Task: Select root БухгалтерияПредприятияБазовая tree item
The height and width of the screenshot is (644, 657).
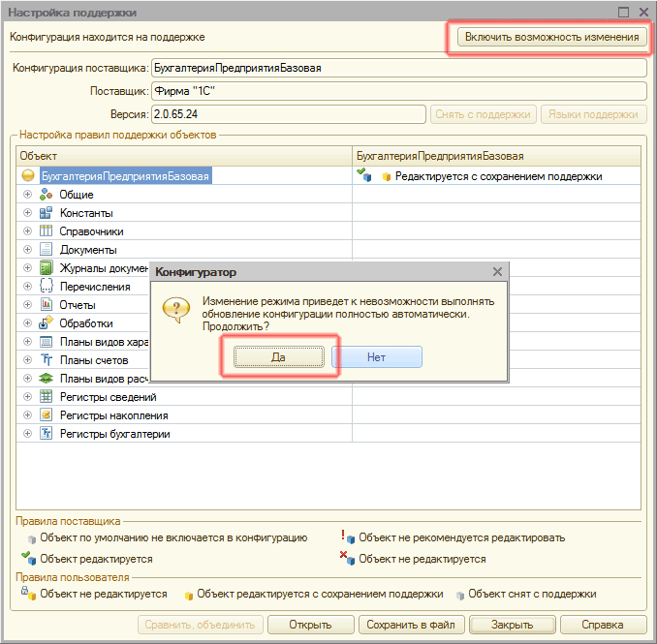Action: coord(125,176)
